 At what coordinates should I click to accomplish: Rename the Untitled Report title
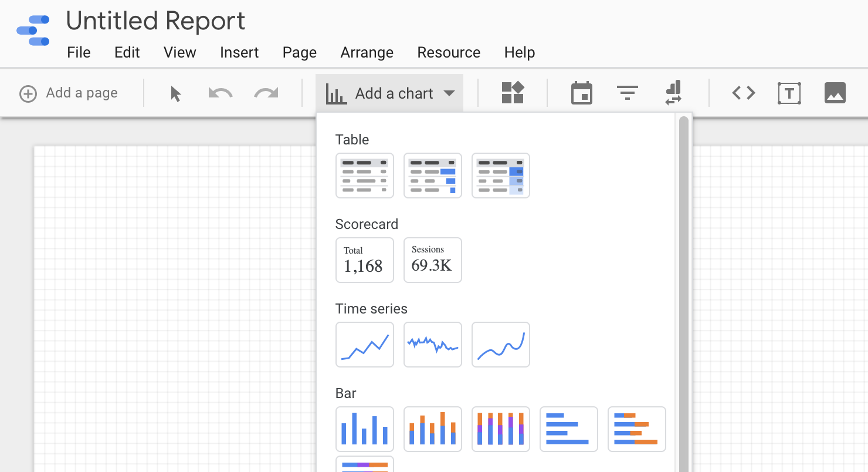(155, 21)
